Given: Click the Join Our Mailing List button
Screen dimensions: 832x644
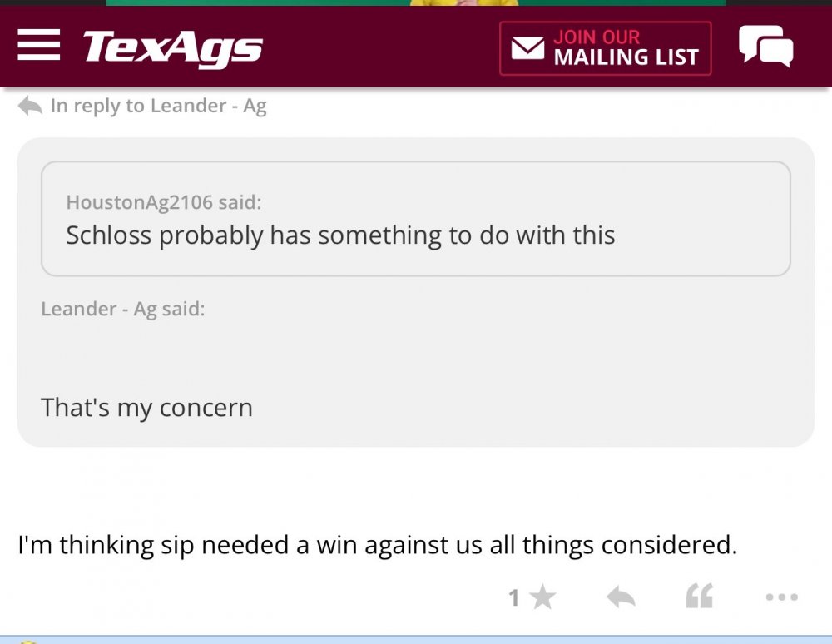Looking at the screenshot, I should pos(605,48).
